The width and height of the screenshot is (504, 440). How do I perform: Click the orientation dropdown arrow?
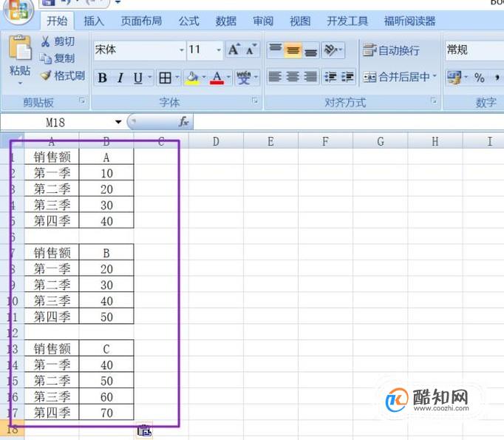(x=341, y=50)
